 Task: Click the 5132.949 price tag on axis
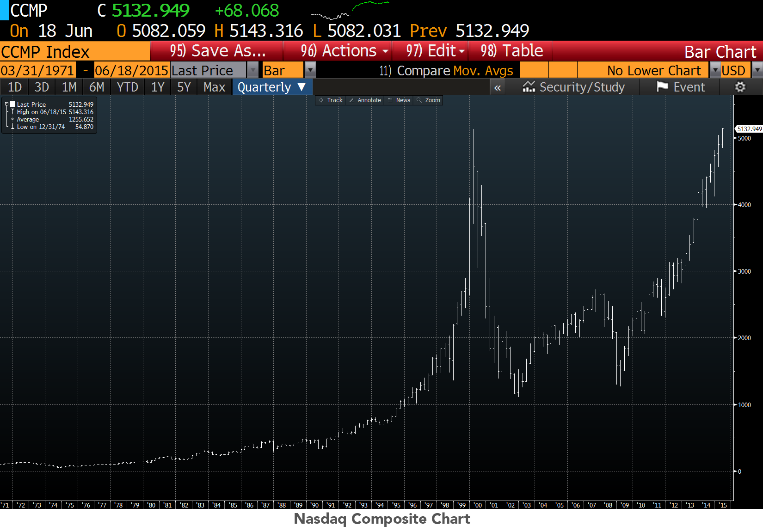[749, 129]
